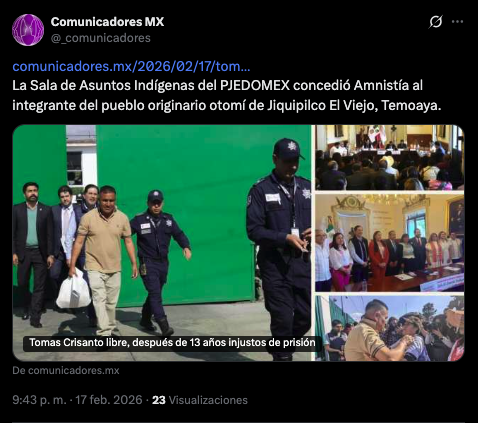Viewport: 478px width, 423px height.
Task: Click the Mexican flag in meeting photo
Action: [377, 134]
